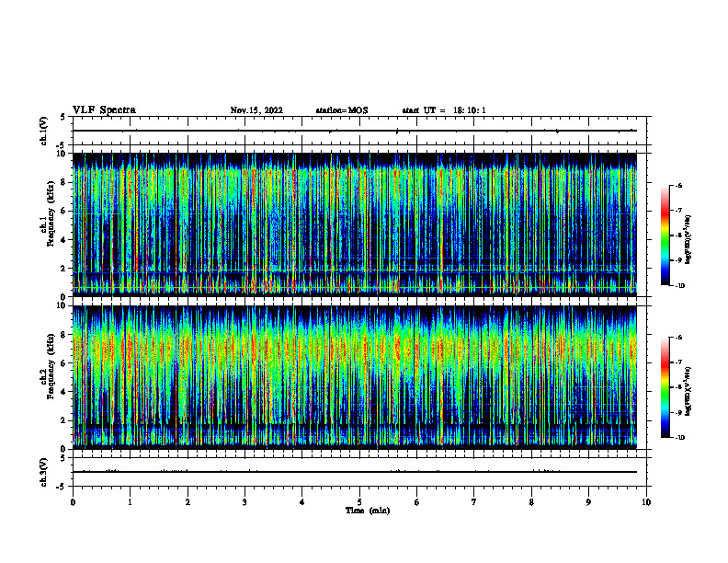Click time-axis tick label '5'
The width and height of the screenshot is (728, 563).
tap(359, 502)
